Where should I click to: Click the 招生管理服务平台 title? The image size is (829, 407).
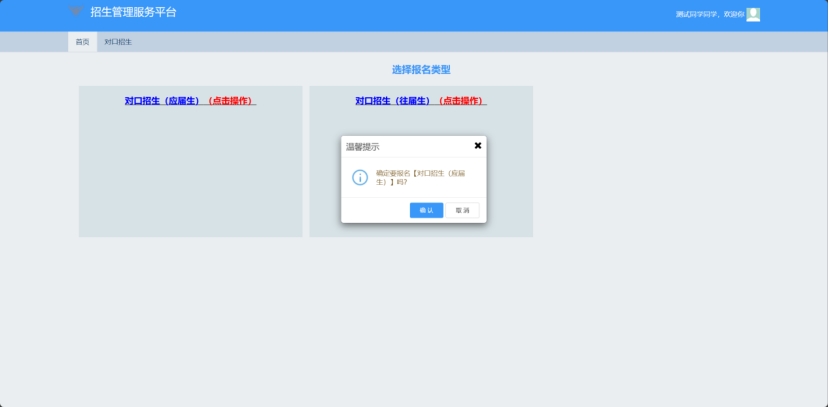[x=133, y=12]
